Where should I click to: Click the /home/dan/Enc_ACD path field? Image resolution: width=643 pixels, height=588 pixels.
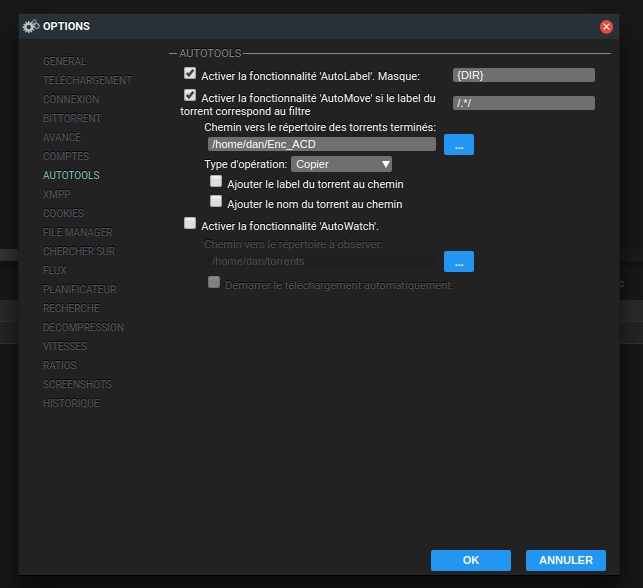coord(322,144)
